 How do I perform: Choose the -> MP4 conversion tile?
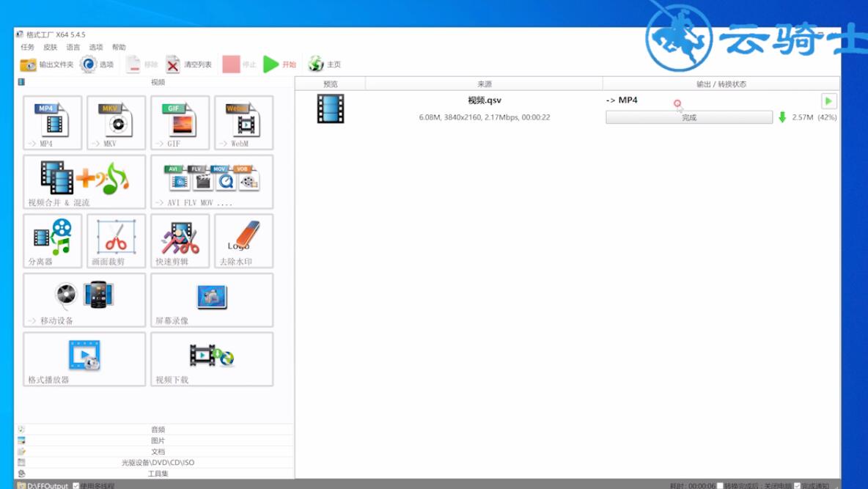pos(53,122)
